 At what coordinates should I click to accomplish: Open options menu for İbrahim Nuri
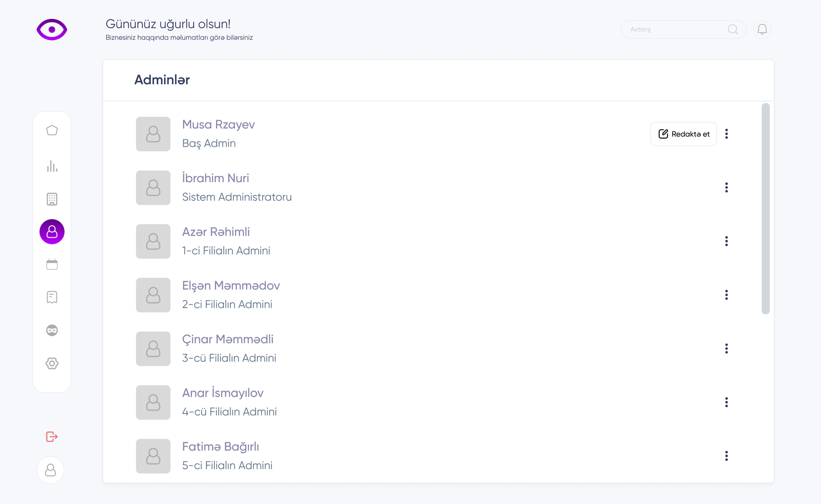726,188
